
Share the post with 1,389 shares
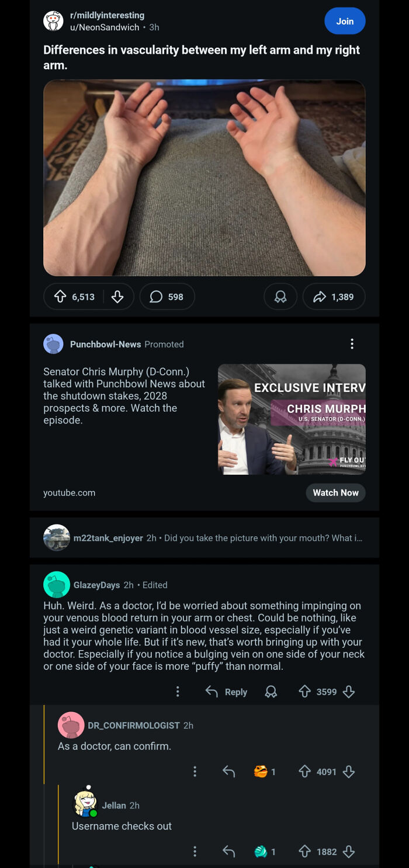334,297
